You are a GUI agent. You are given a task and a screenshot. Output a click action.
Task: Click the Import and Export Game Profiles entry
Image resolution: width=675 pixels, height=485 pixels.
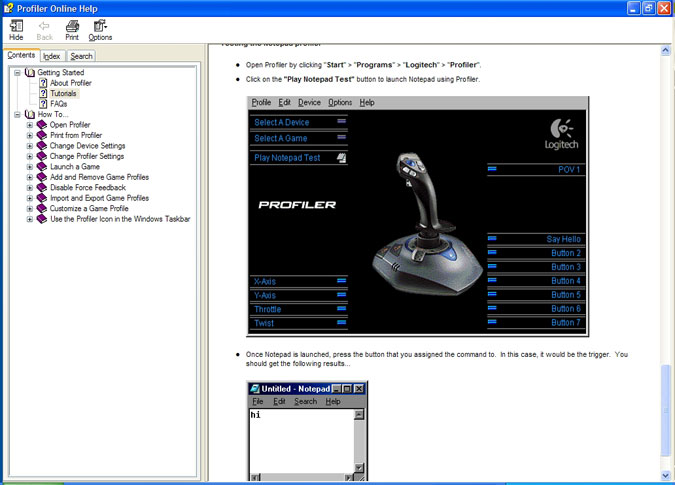point(99,198)
